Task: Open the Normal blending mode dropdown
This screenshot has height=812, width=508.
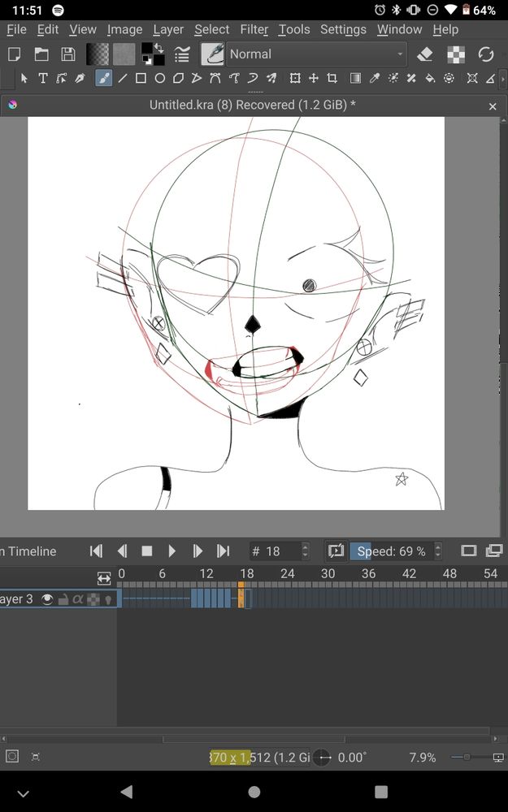Action: tap(316, 54)
